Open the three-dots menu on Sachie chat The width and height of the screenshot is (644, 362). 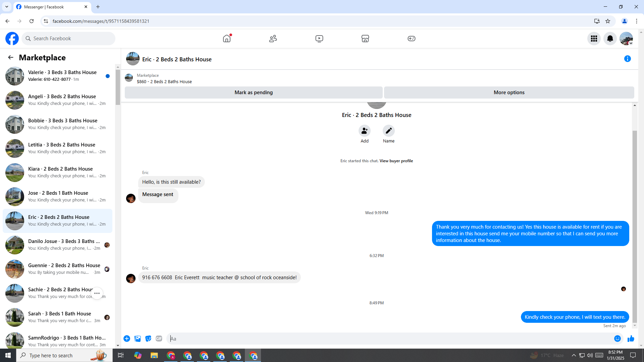[x=97, y=293]
